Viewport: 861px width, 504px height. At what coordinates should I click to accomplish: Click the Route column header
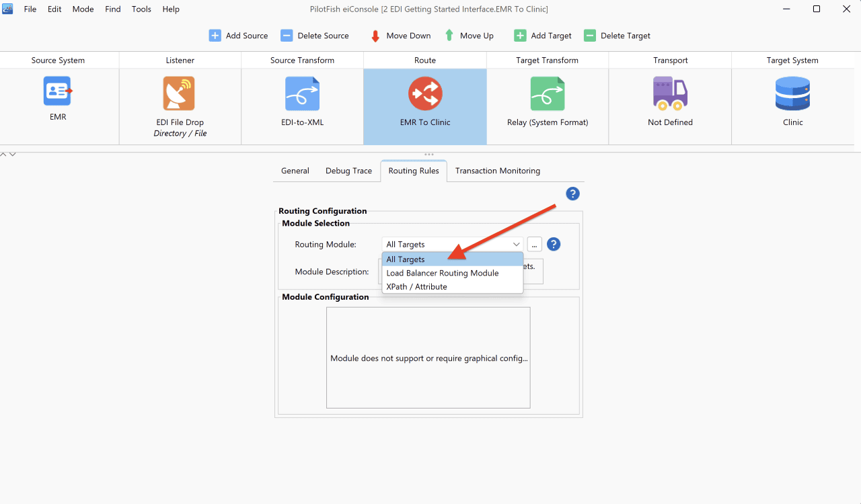coord(425,60)
